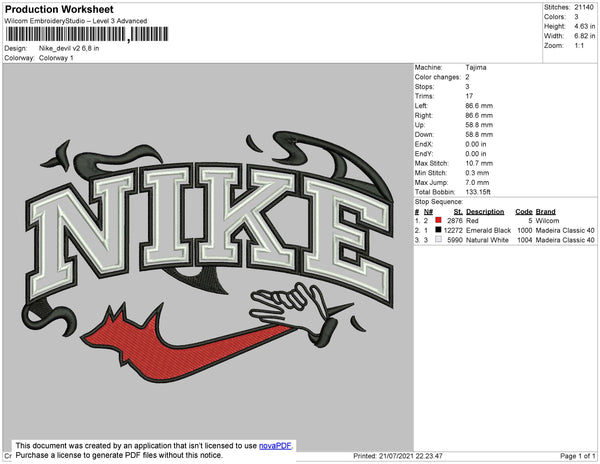This screenshot has width=600, height=464.
Task: Click the Total Bobbin value '133.15ft'
Action: click(x=478, y=192)
